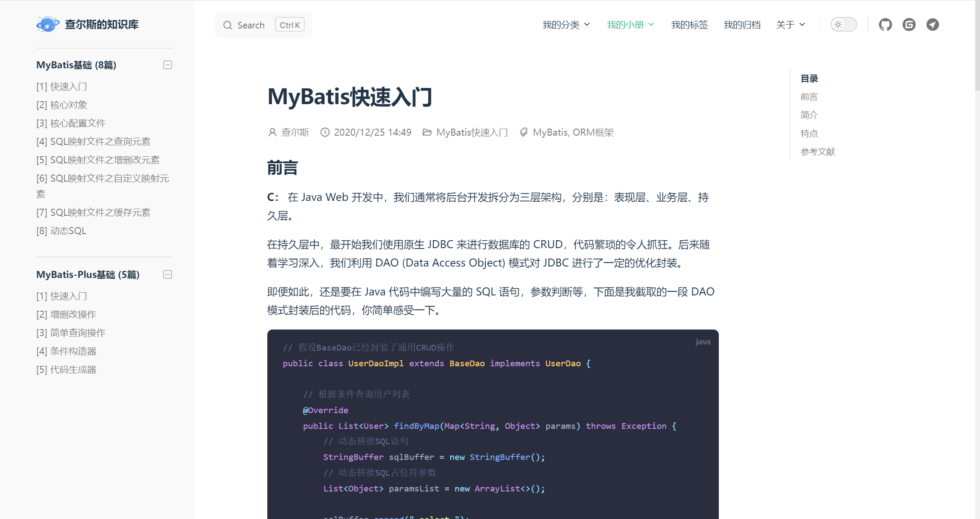
Task: Open the GitHub icon link
Action: click(885, 25)
